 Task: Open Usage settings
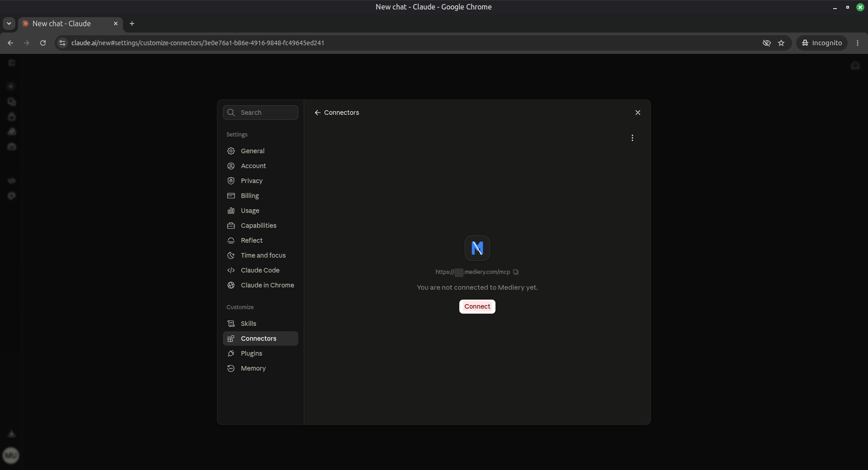pos(260,211)
